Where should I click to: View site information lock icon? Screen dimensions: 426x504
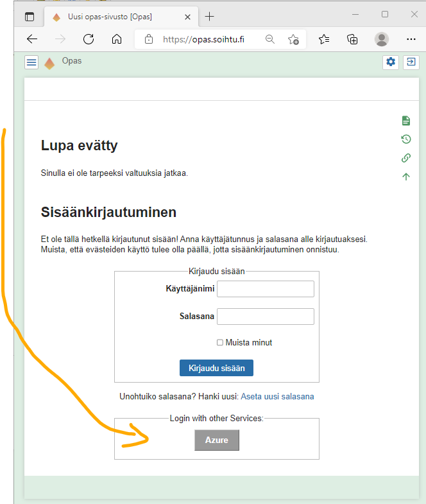[149, 39]
